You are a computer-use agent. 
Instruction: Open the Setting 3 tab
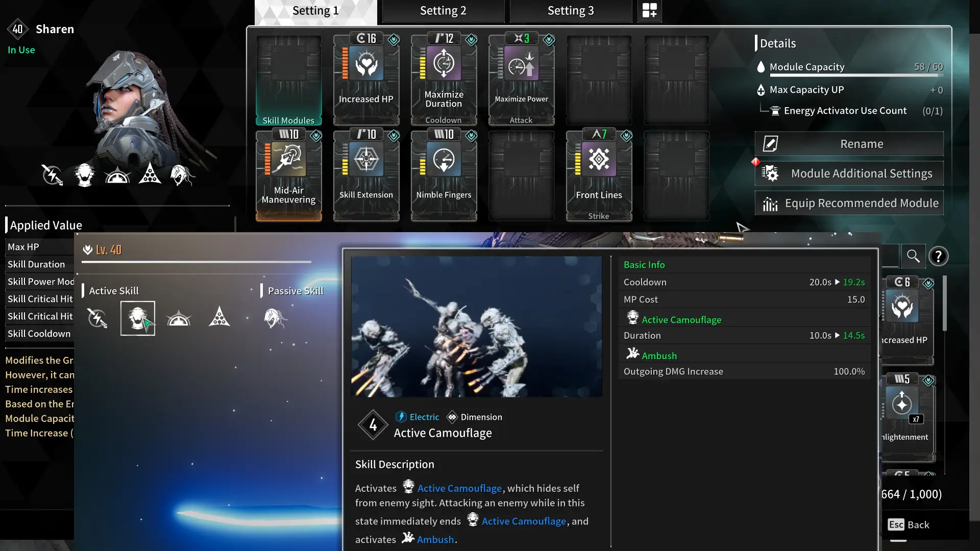click(x=570, y=11)
